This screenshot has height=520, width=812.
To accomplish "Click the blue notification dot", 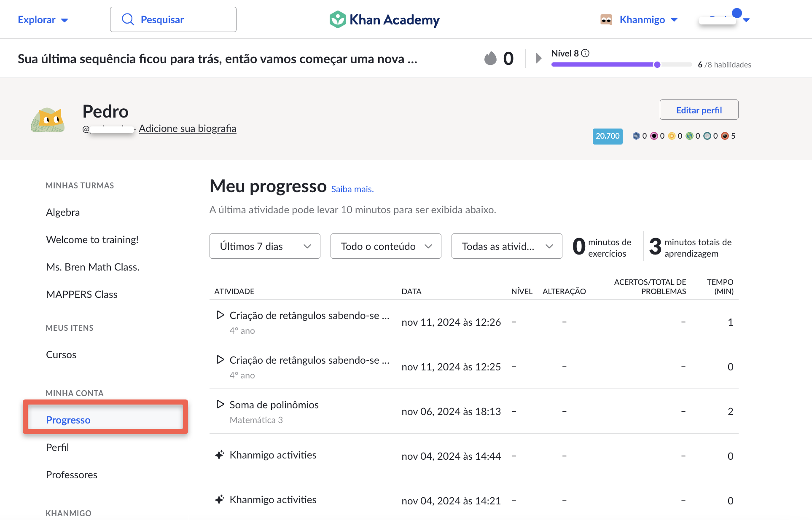I will [737, 13].
